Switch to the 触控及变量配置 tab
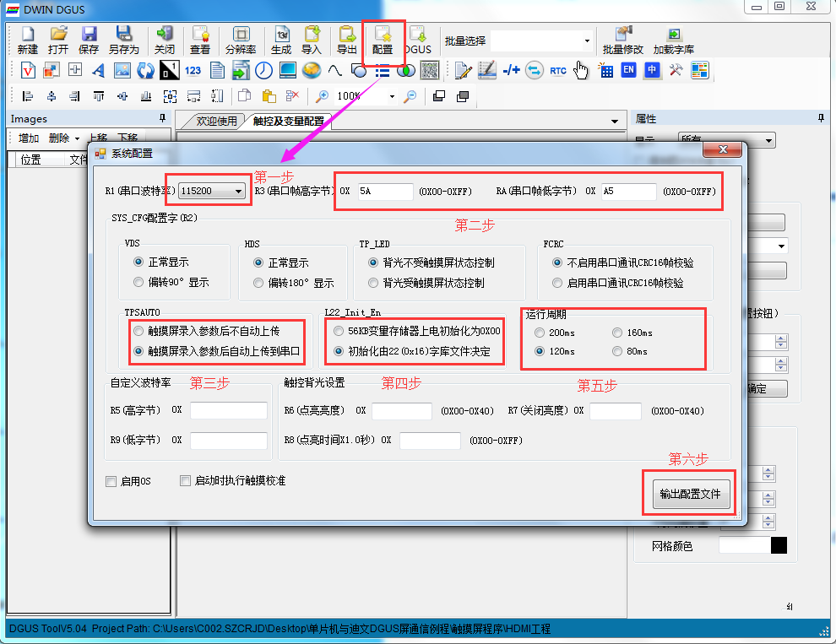 (289, 121)
